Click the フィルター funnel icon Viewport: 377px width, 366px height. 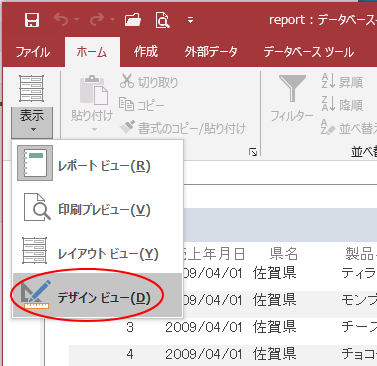tap(292, 89)
